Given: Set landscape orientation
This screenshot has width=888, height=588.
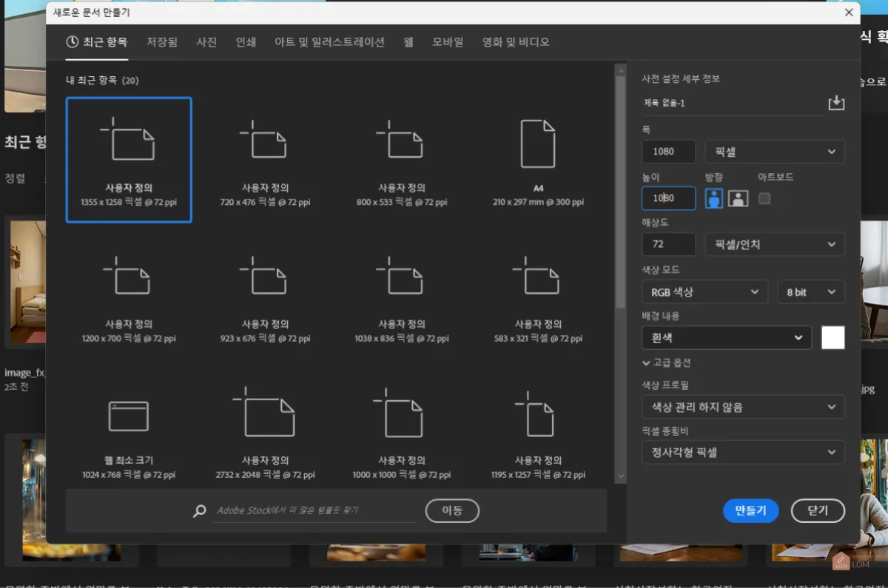Looking at the screenshot, I should [x=738, y=198].
